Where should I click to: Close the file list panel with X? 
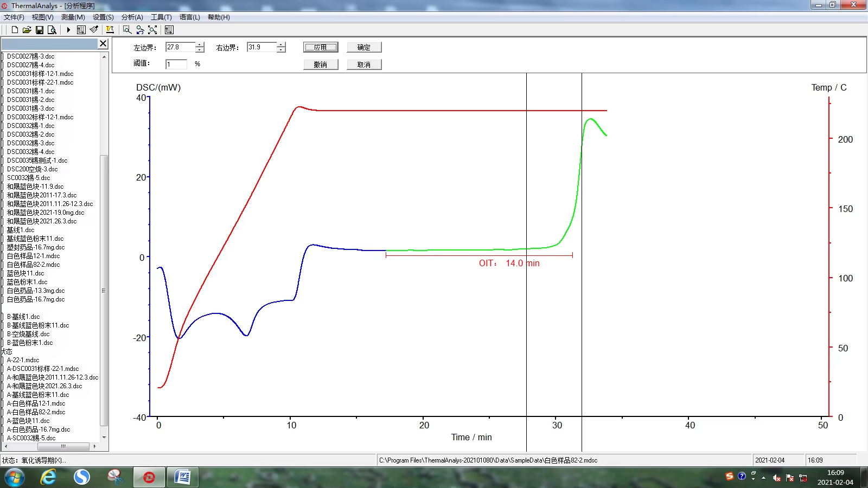103,43
